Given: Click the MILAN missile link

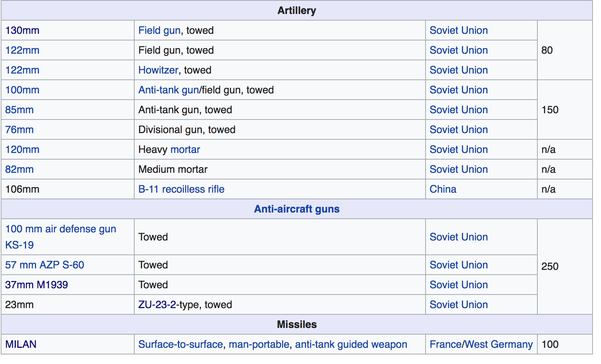Looking at the screenshot, I should click(x=21, y=344).
